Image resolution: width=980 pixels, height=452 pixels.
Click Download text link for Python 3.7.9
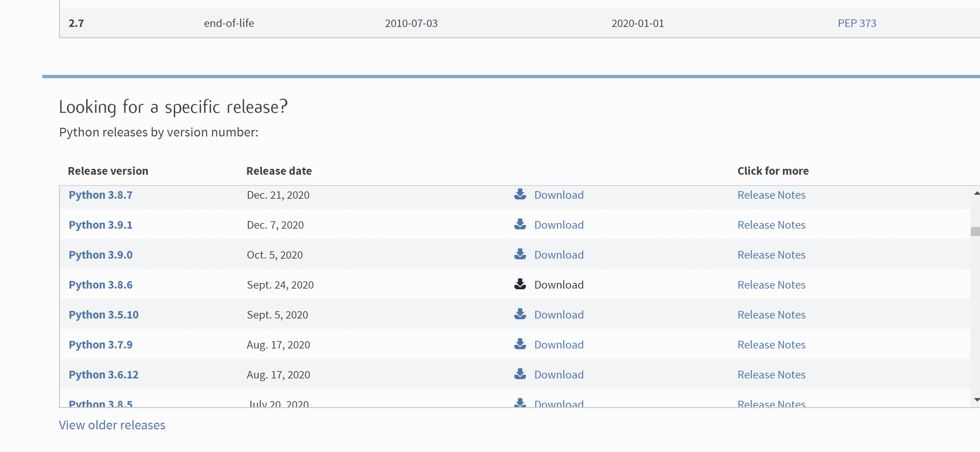point(559,345)
